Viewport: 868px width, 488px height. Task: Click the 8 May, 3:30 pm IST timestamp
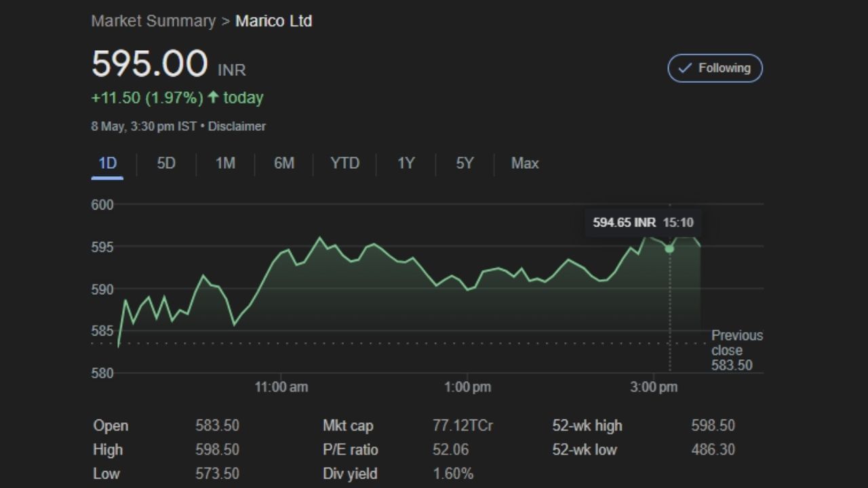pyautogui.click(x=144, y=126)
